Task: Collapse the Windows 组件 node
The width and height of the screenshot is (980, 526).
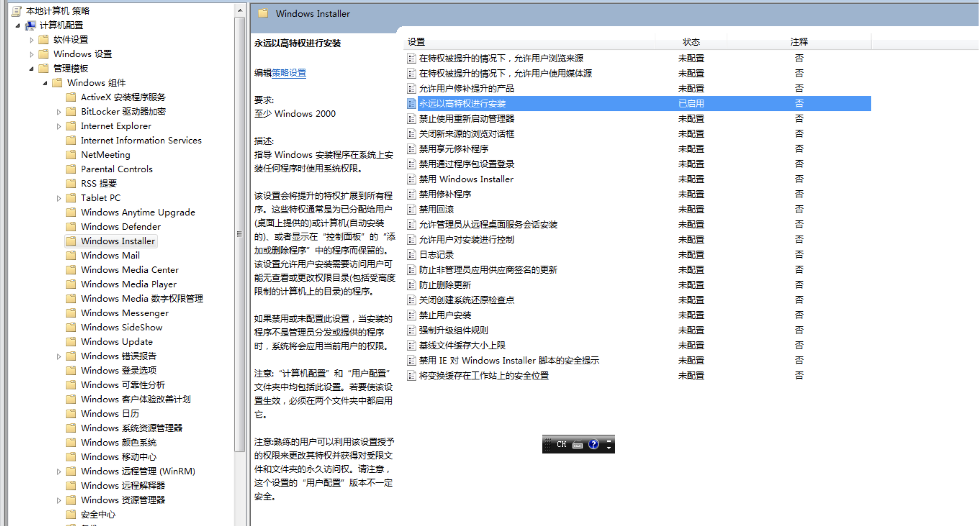Action: [x=45, y=83]
